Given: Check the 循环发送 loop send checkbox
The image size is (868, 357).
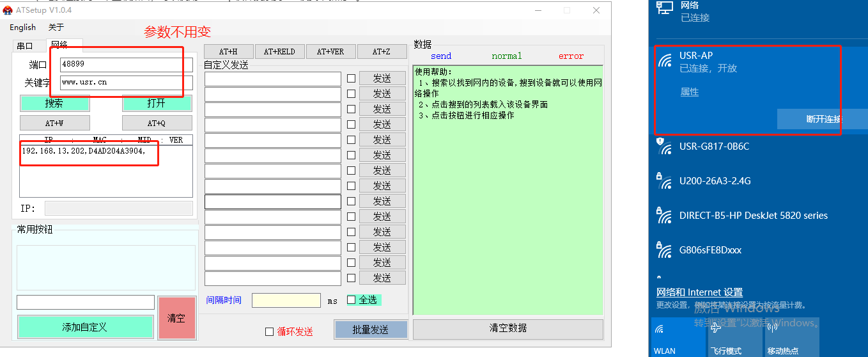Looking at the screenshot, I should coord(269,331).
